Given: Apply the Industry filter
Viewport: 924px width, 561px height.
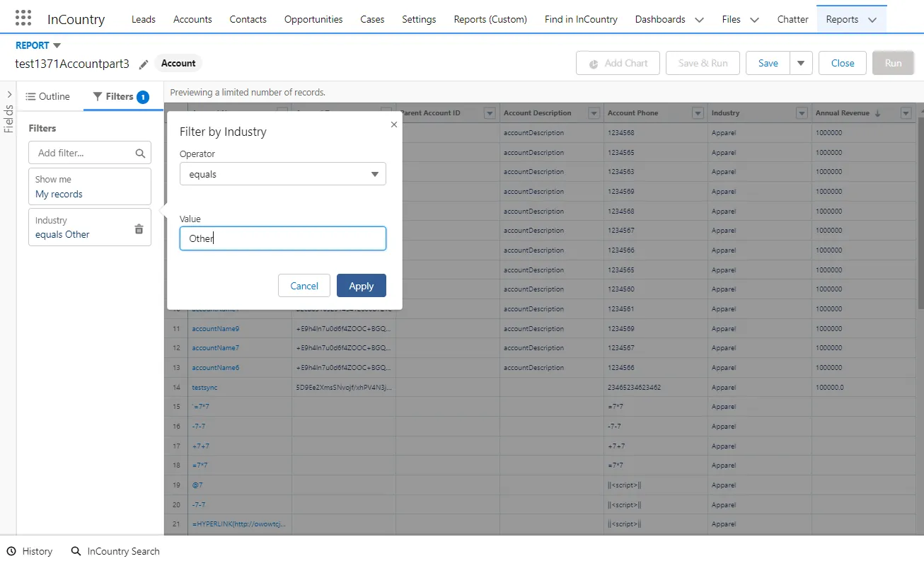Looking at the screenshot, I should click(361, 286).
